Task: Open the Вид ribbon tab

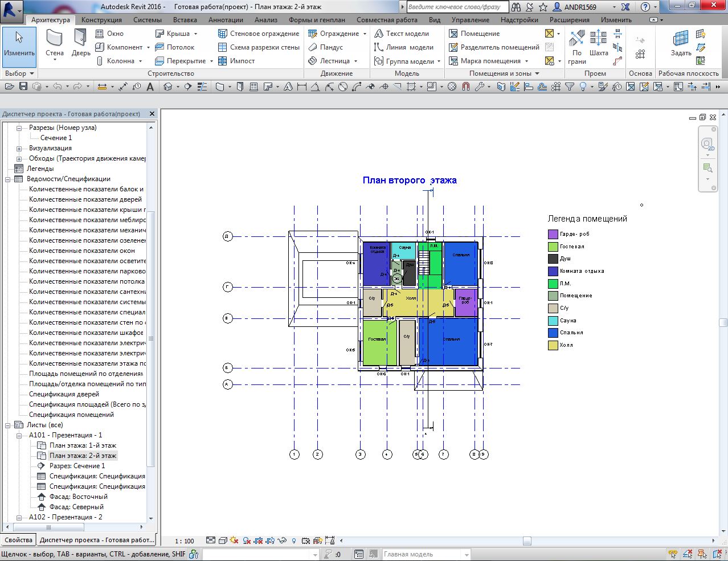Action: point(435,20)
